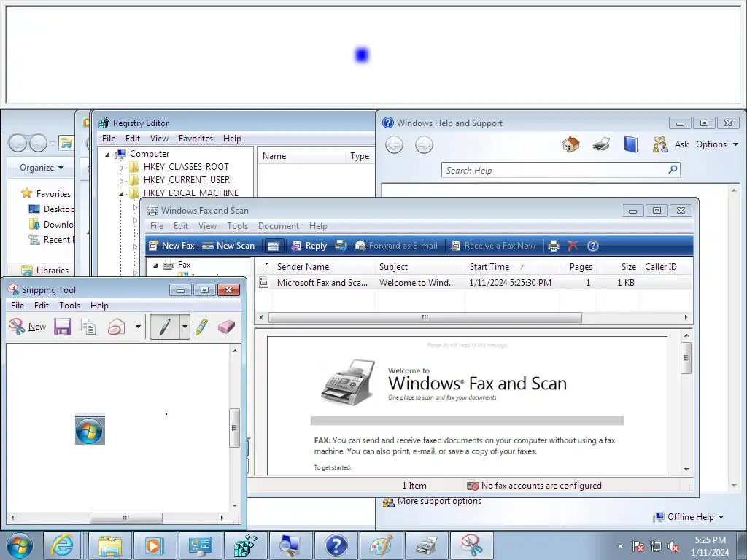
Task: Open the Send Snip dropdown arrow
Action: [x=138, y=327]
